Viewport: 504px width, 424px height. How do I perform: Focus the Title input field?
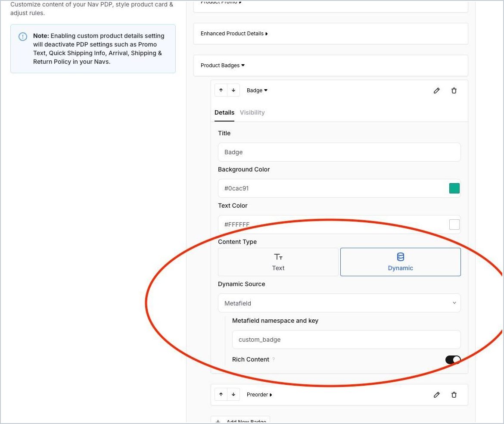point(339,152)
